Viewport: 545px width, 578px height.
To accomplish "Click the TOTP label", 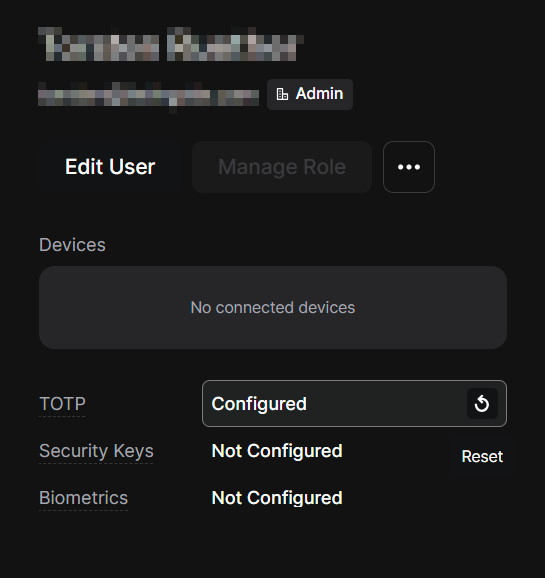I will pyautogui.click(x=62, y=404).
